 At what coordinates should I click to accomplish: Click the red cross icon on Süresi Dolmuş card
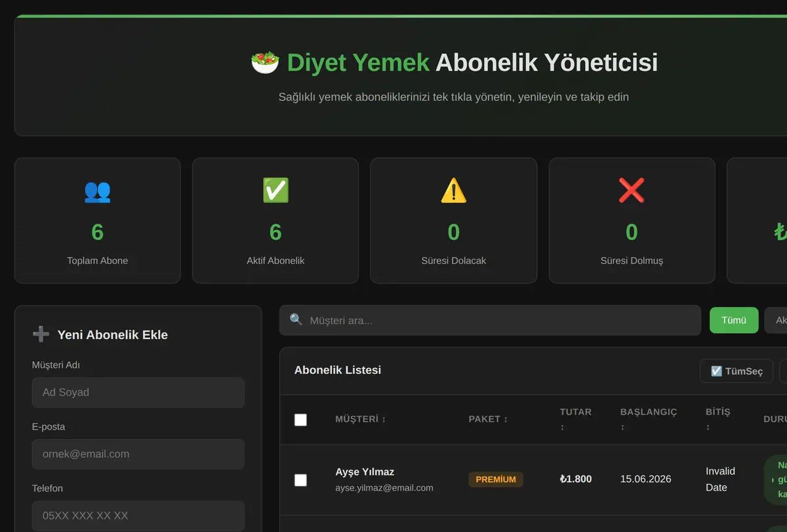(632, 190)
